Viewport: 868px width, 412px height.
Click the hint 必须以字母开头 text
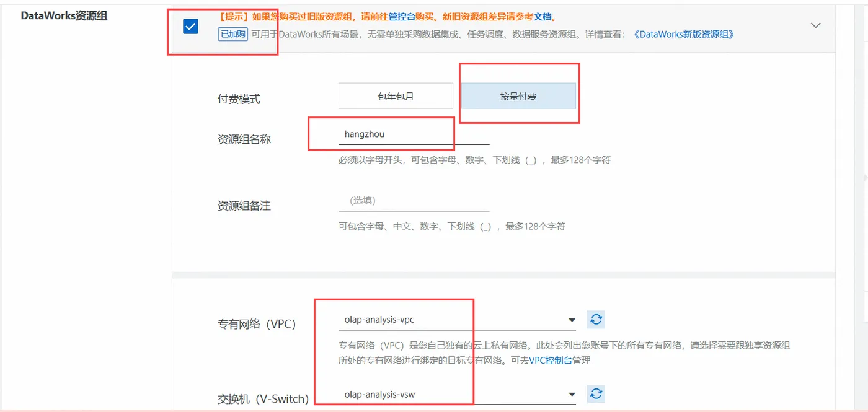(474, 160)
